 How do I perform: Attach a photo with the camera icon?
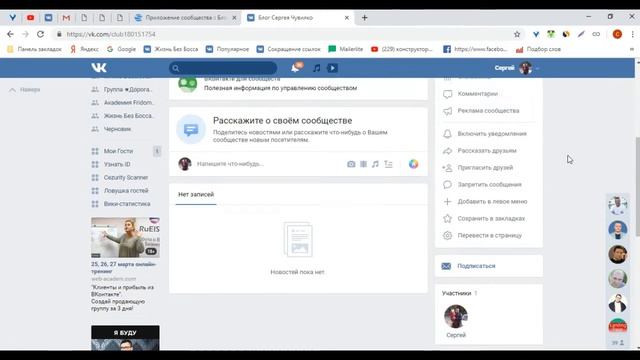coord(351,164)
